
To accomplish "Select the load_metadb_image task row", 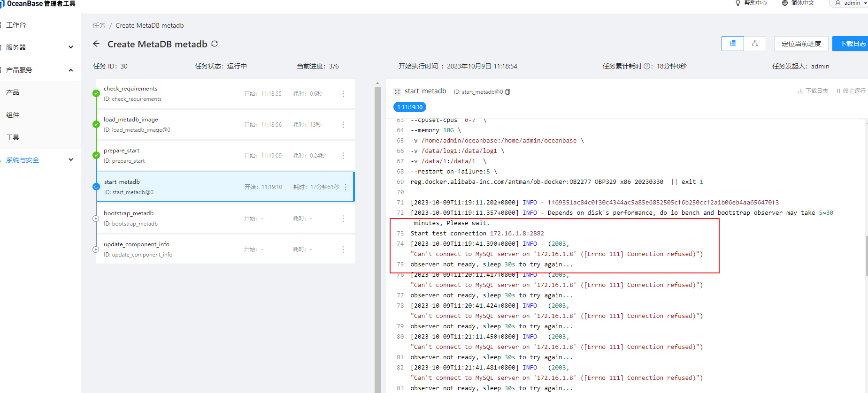I will point(225,125).
